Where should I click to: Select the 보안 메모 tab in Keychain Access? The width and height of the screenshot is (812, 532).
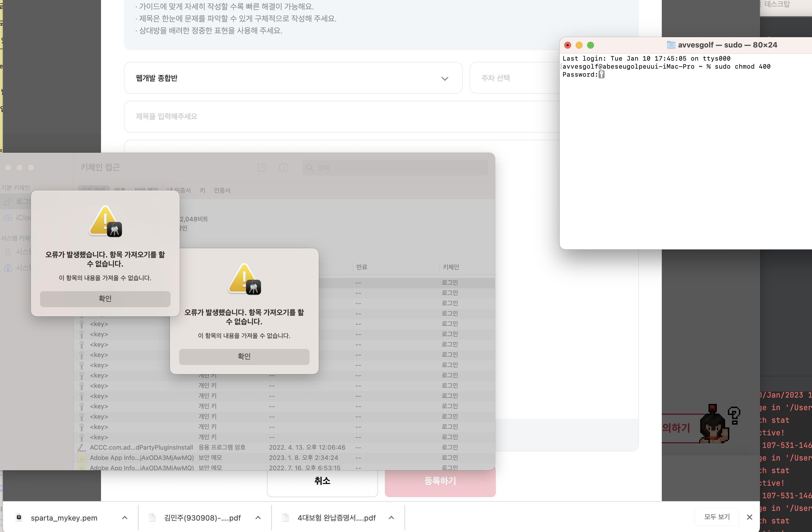pyautogui.click(x=146, y=190)
